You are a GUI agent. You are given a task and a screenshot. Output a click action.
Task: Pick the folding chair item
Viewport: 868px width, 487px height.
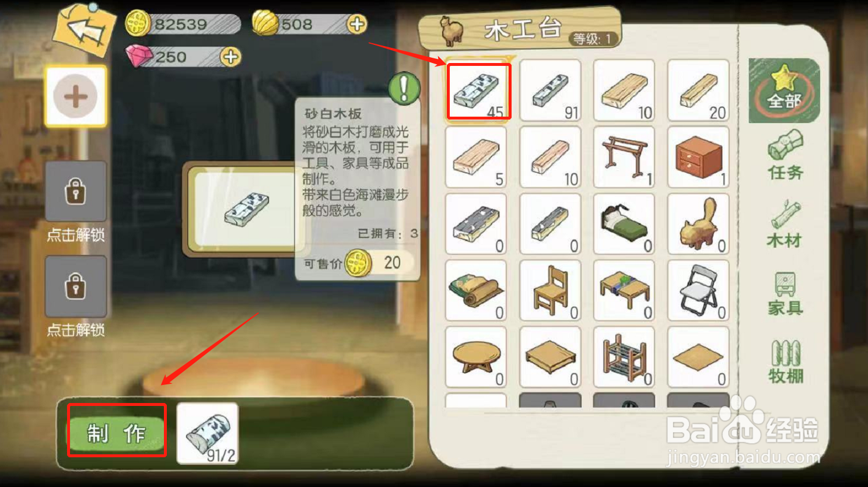698,290
